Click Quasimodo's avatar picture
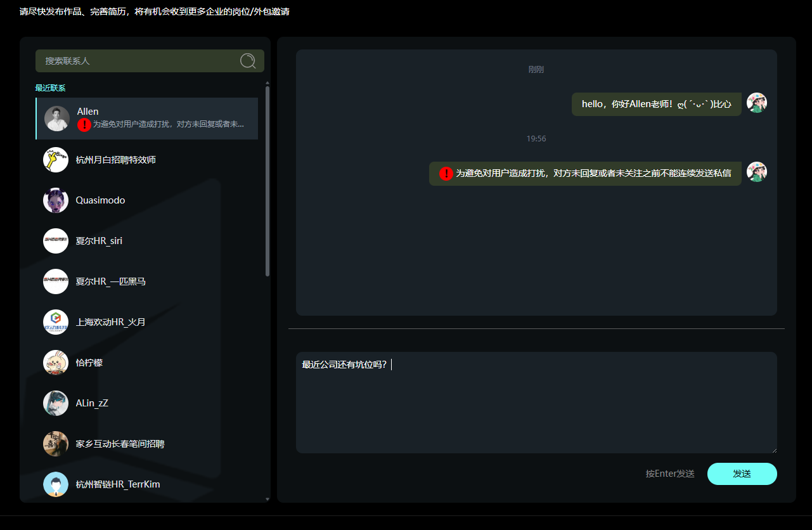The width and height of the screenshot is (812, 530). [x=56, y=200]
